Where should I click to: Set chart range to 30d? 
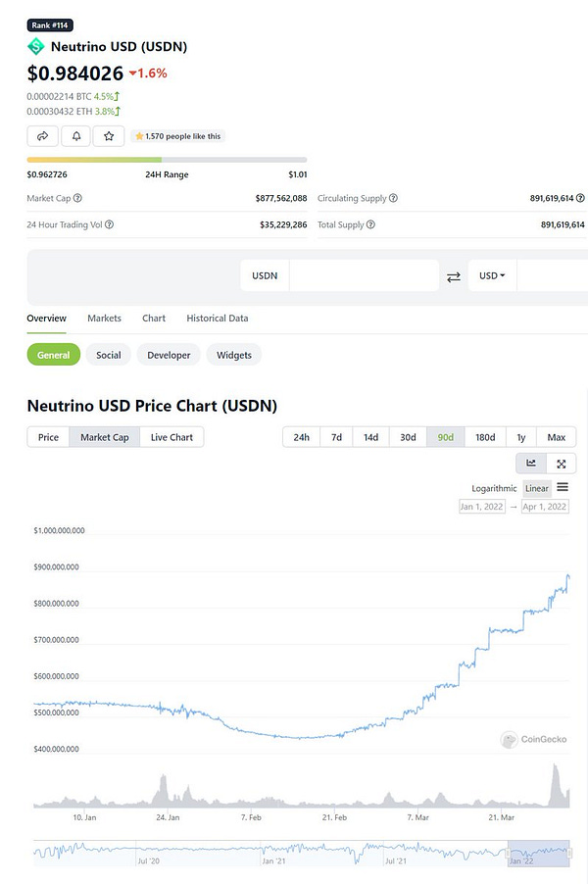pyautogui.click(x=408, y=437)
